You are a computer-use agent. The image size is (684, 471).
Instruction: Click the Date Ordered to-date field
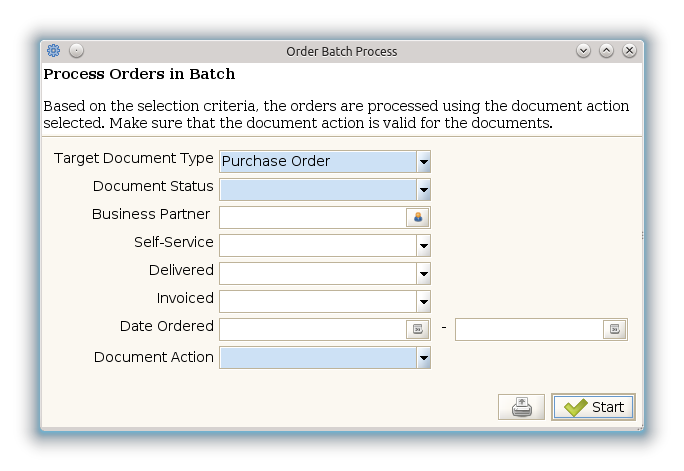528,329
